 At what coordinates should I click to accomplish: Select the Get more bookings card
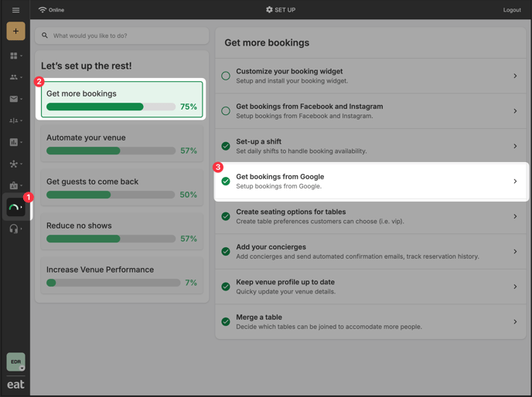[x=122, y=100]
